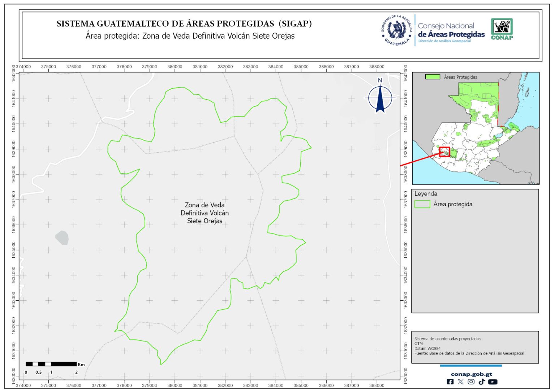Click the X (Twitter) social icon
Screen dimensions: 555x392
click(x=460, y=382)
